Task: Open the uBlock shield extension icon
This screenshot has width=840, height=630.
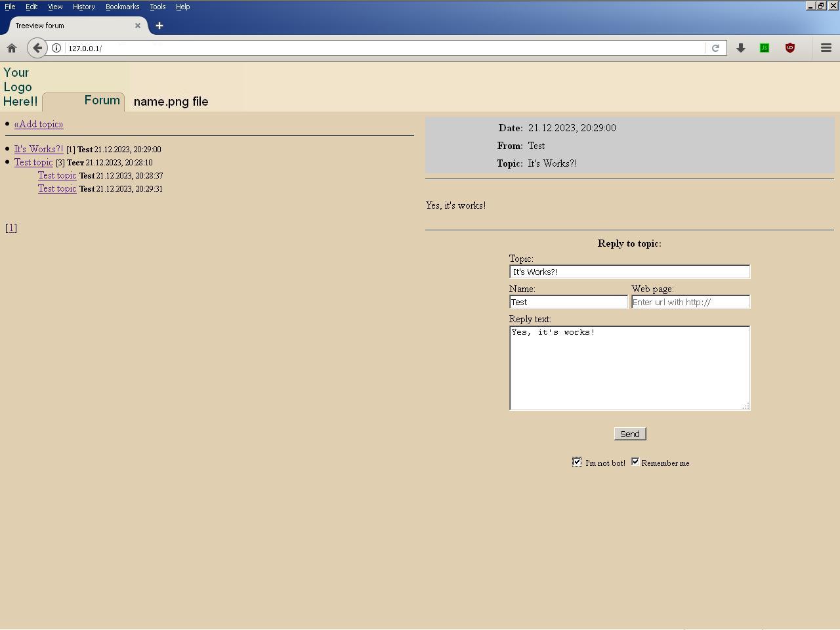Action: (x=790, y=48)
